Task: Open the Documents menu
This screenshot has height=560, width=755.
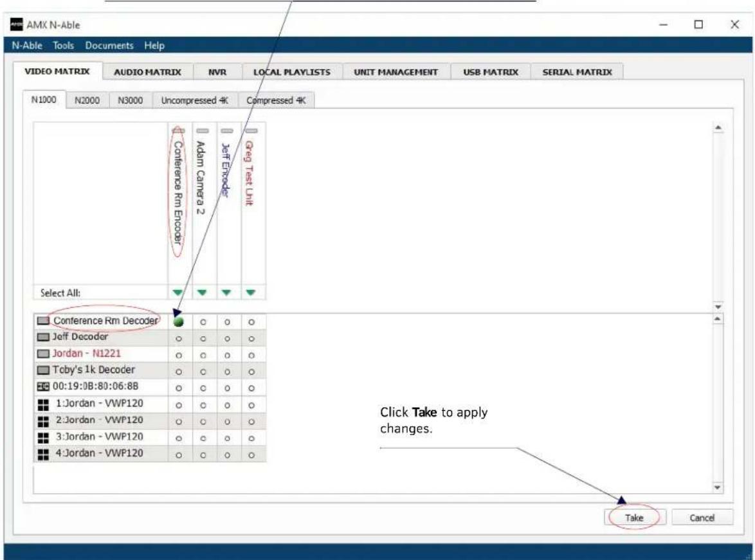Action: coord(109,45)
